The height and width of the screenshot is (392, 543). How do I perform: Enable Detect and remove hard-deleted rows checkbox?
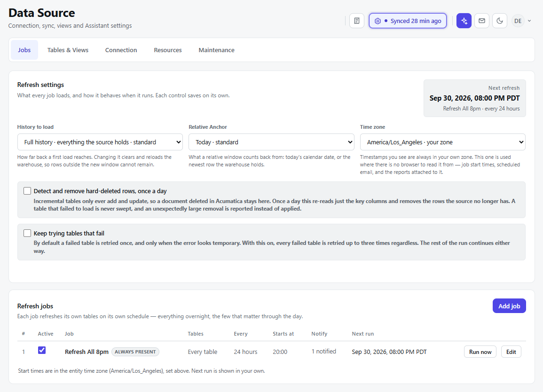click(27, 191)
